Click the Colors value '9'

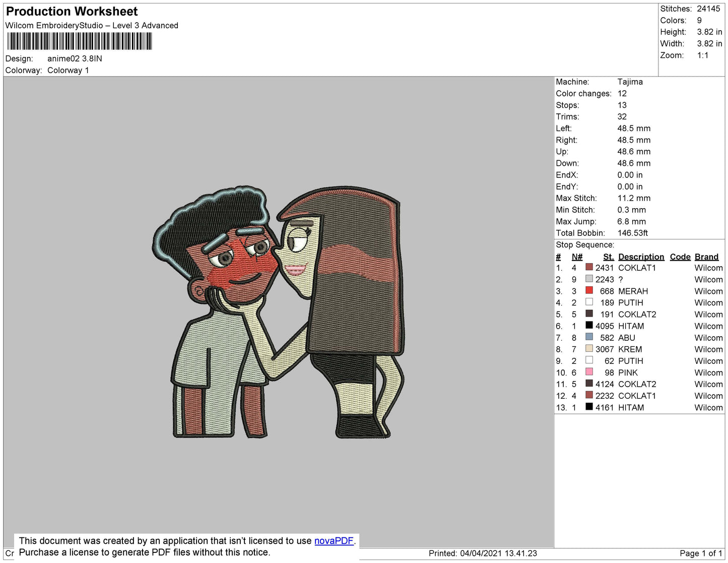coord(699,20)
